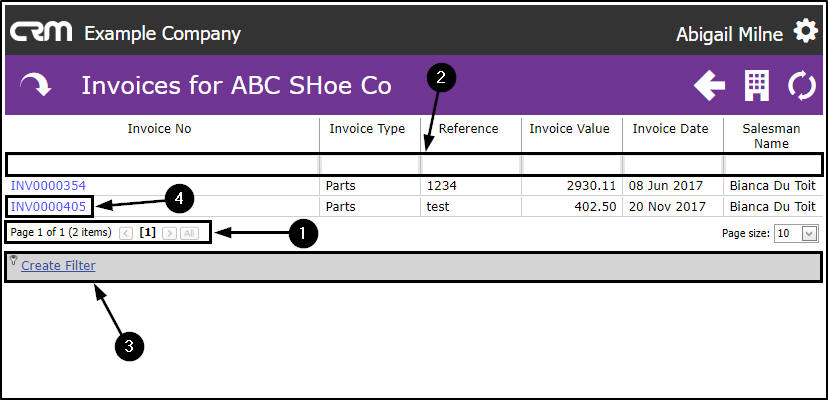The height and width of the screenshot is (400, 828).
Task: Click the CRM logo
Action: pyautogui.click(x=41, y=32)
